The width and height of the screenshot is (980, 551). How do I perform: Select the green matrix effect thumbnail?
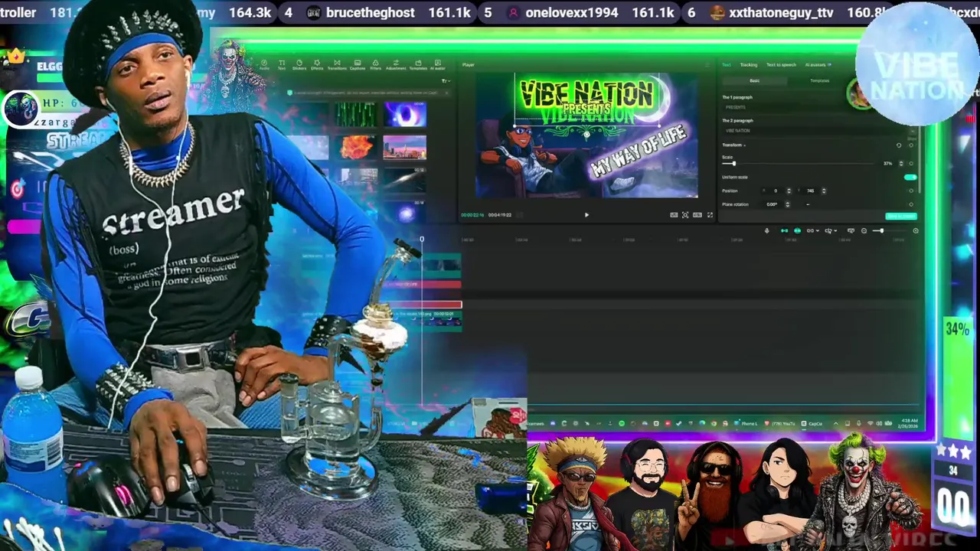356,115
